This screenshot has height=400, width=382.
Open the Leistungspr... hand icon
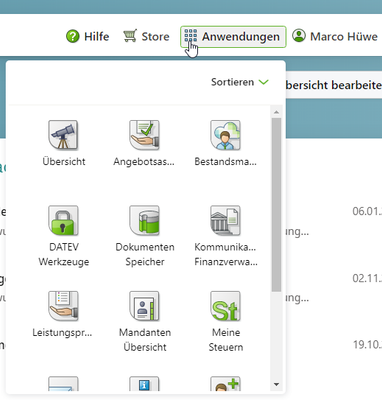pyautogui.click(x=63, y=306)
